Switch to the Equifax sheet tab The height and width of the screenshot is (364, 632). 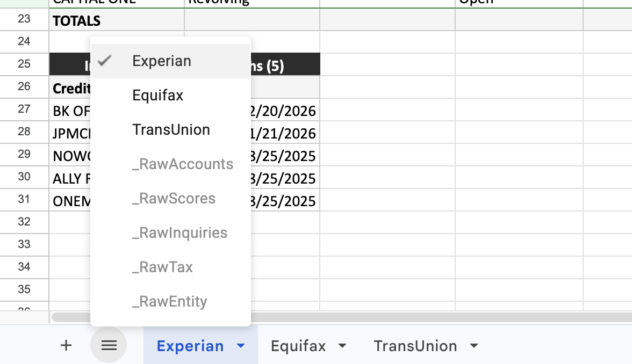298,346
